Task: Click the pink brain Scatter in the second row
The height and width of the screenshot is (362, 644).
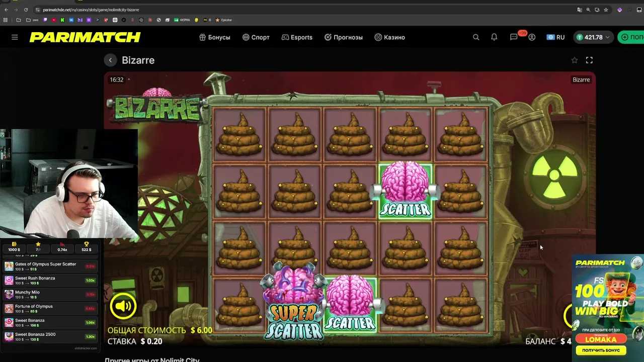Action: pos(405,190)
